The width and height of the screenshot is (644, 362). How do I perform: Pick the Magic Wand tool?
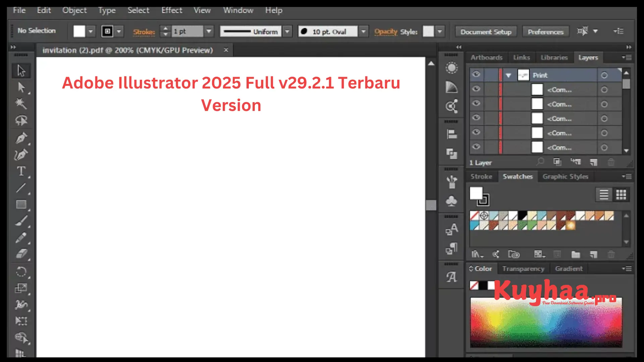tap(21, 104)
